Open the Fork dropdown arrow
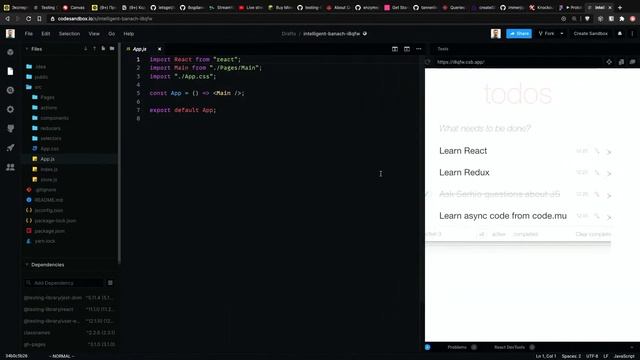Viewport: 640px width, 360px height. click(562, 33)
